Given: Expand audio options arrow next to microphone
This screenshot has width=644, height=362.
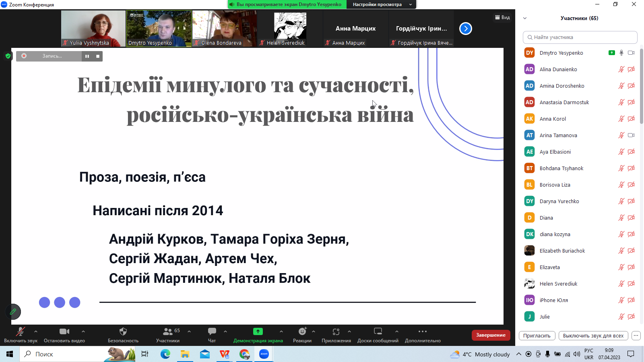Looking at the screenshot, I should 36,331.
